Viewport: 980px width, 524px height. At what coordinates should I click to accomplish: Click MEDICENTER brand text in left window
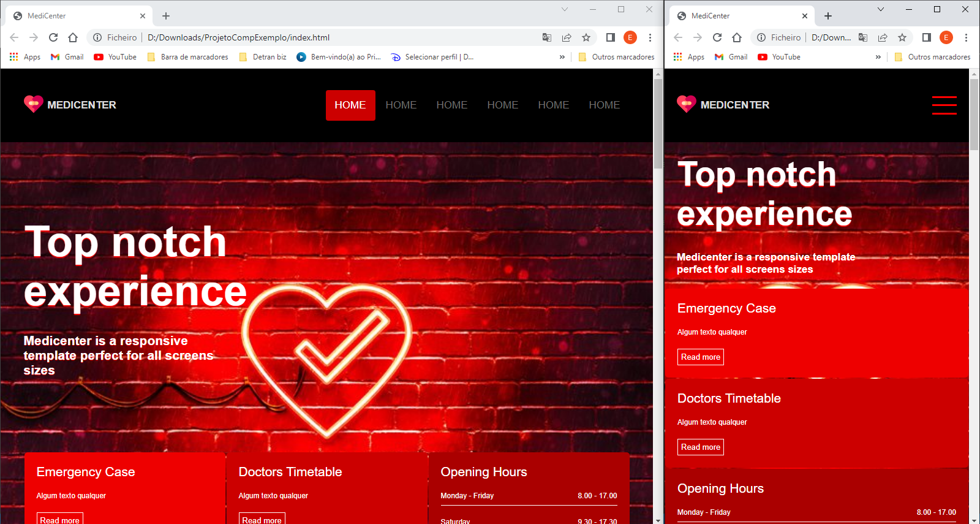tap(81, 105)
